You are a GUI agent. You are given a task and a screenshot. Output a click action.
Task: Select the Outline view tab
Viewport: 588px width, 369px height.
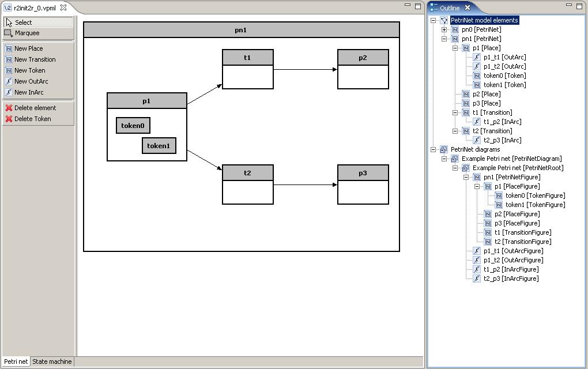pyautogui.click(x=450, y=8)
